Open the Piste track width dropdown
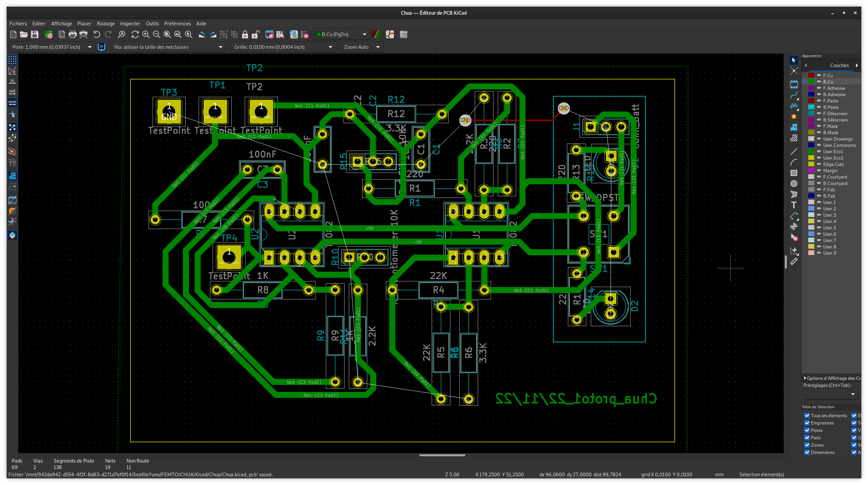This screenshot has height=485, width=868. click(x=51, y=47)
